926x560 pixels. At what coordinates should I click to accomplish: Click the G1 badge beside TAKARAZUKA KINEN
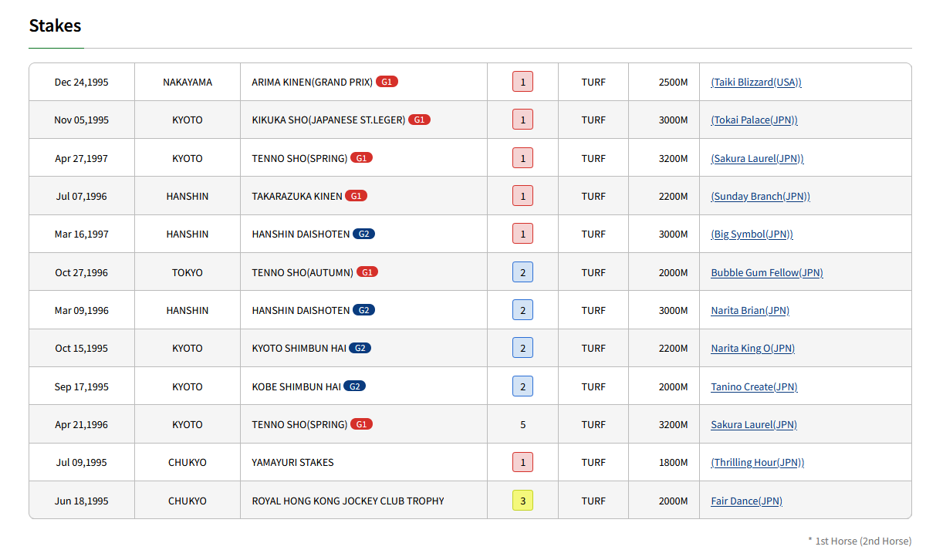point(356,196)
